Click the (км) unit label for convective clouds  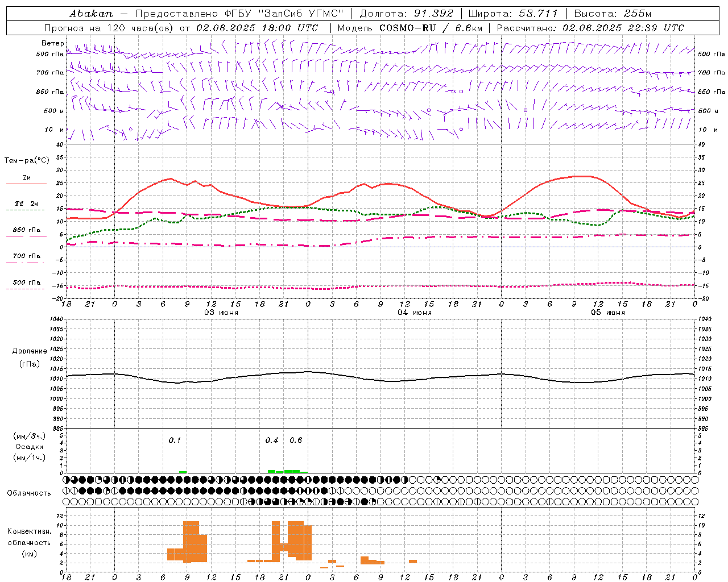point(30,554)
